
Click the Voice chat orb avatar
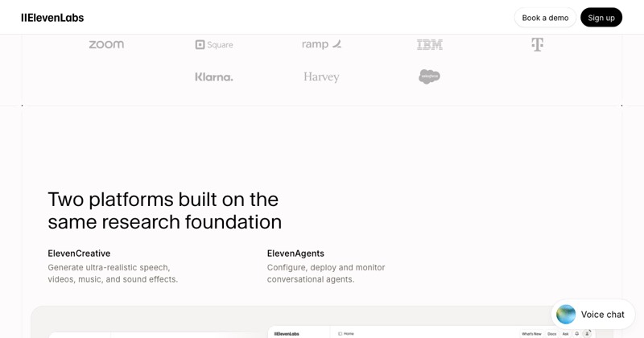566,314
